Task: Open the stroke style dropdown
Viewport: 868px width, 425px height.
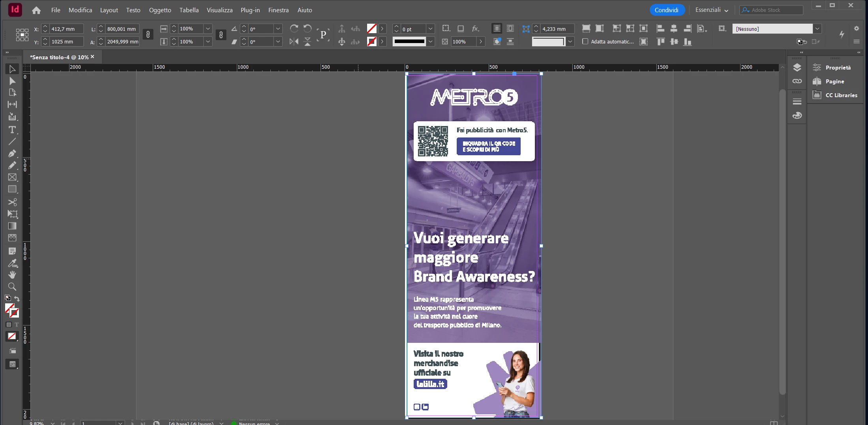Action: (x=431, y=41)
